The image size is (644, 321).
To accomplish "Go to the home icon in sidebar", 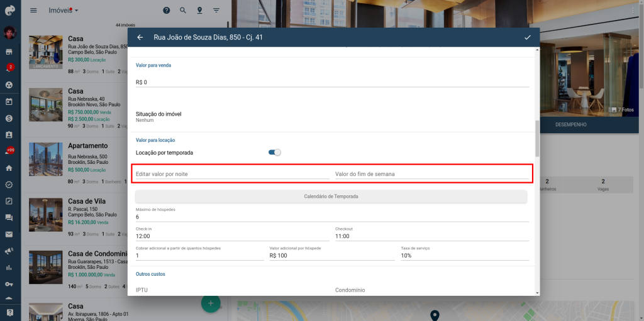I will point(9,168).
